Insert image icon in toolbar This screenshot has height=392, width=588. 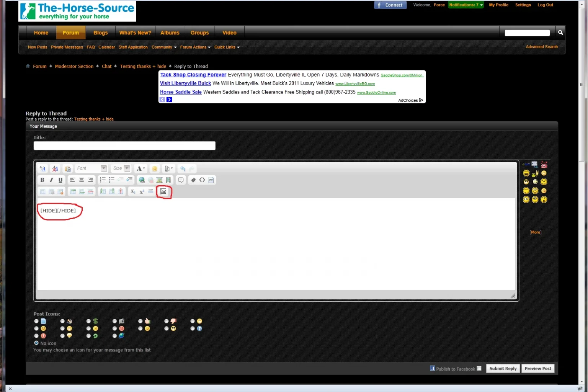[x=160, y=180]
